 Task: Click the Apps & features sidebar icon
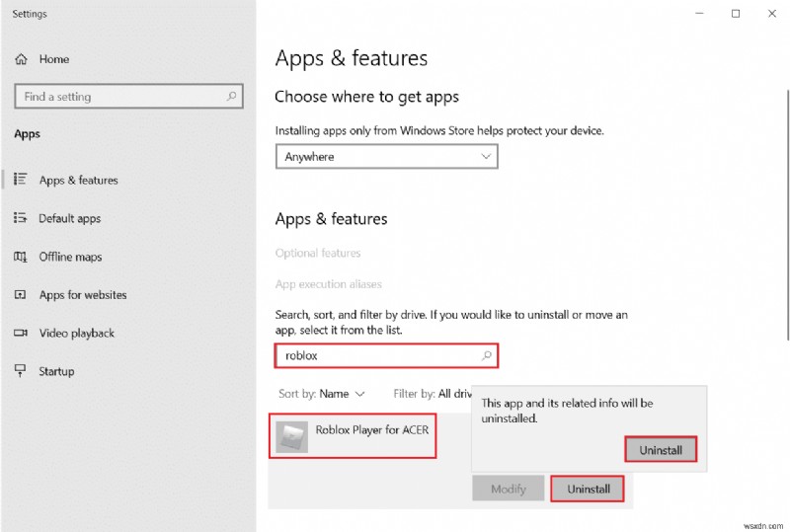click(21, 181)
